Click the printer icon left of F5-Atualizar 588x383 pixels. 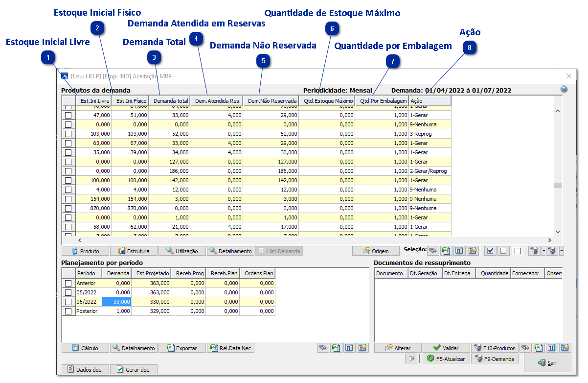[x=411, y=359]
